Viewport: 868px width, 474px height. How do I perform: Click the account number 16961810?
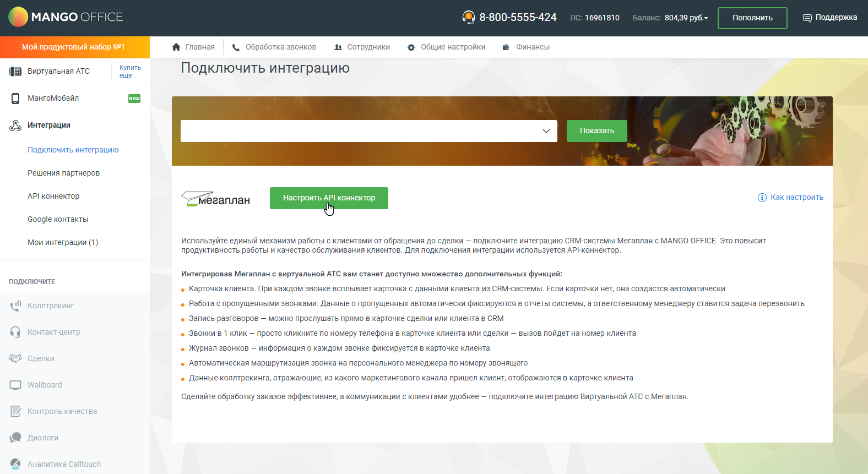(x=602, y=18)
